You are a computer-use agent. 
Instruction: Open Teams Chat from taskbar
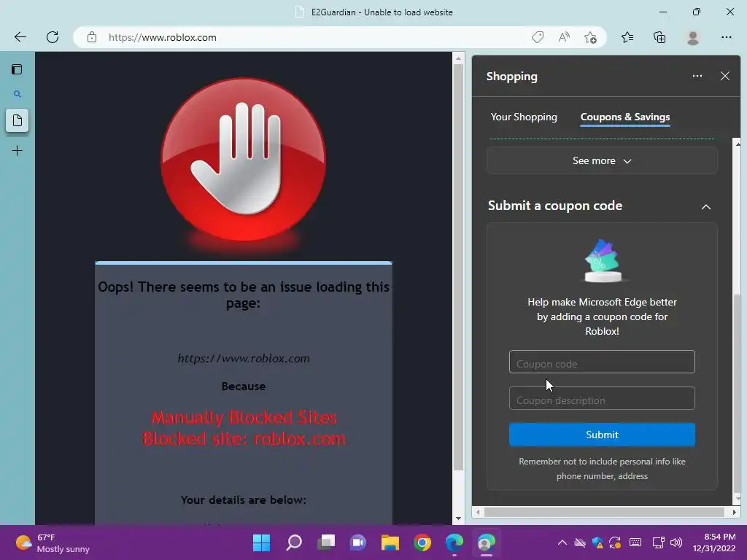click(x=358, y=542)
